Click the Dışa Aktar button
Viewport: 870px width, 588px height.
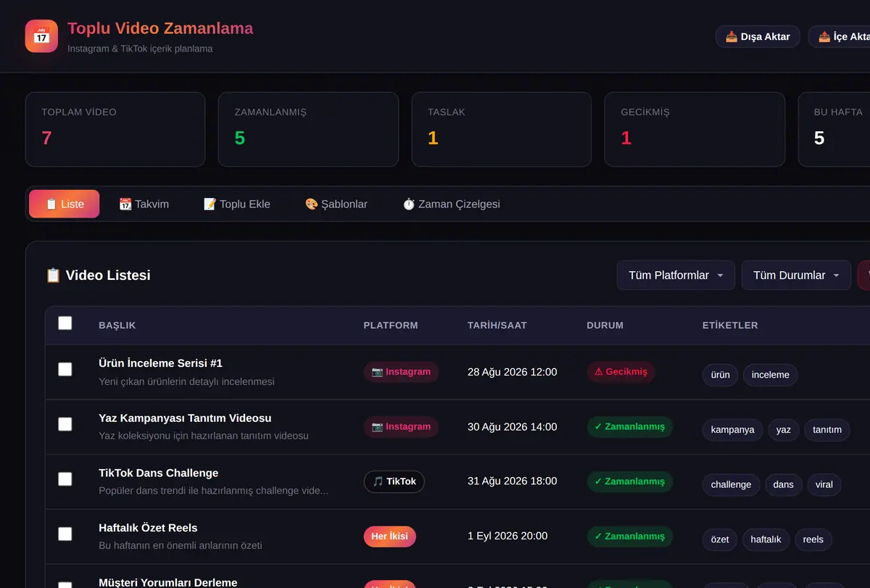pos(758,36)
